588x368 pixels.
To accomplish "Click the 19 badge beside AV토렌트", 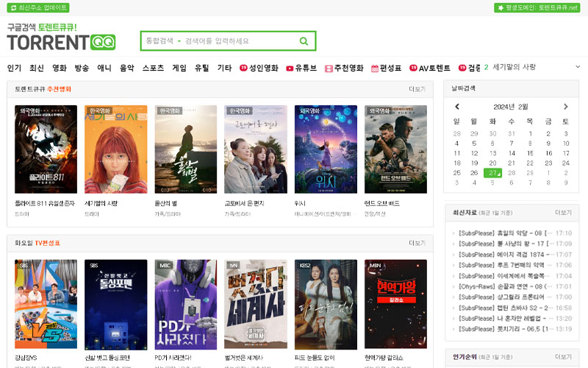I will tap(413, 68).
